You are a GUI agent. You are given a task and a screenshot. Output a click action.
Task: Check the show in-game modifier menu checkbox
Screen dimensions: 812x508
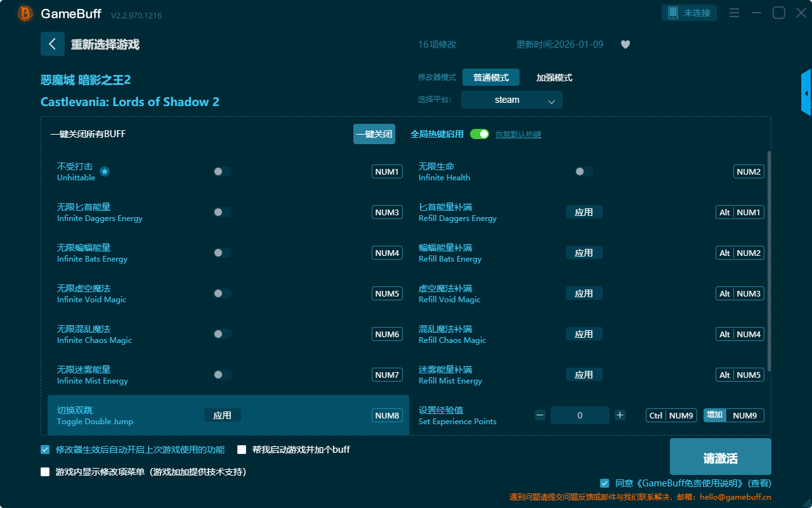pos(45,472)
